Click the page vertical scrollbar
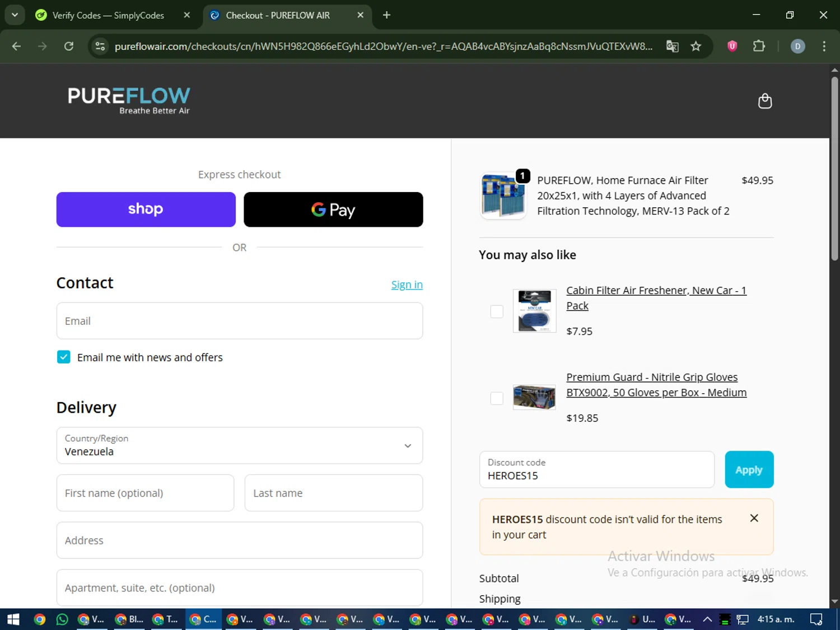Viewport: 840px width, 630px height. [834, 168]
